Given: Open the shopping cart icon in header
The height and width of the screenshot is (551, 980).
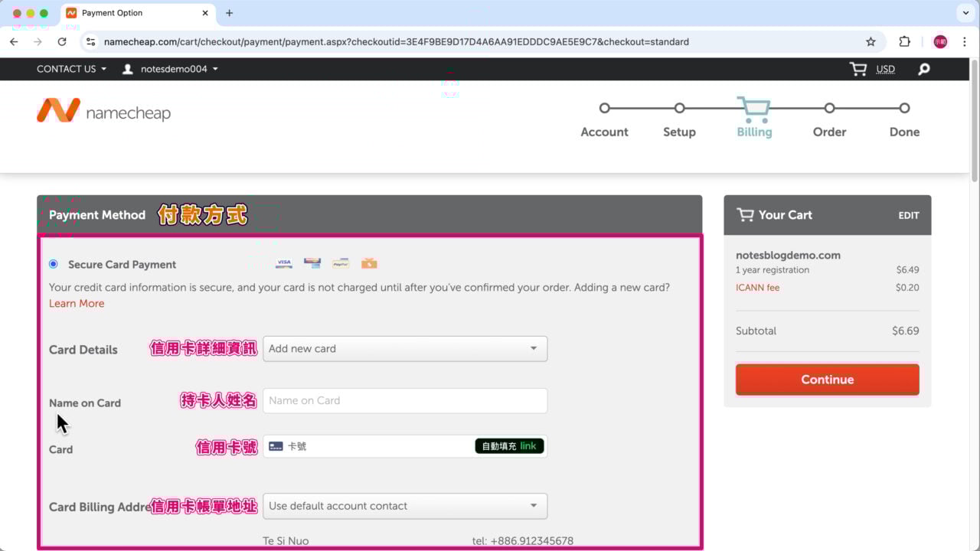Looking at the screenshot, I should click(858, 69).
